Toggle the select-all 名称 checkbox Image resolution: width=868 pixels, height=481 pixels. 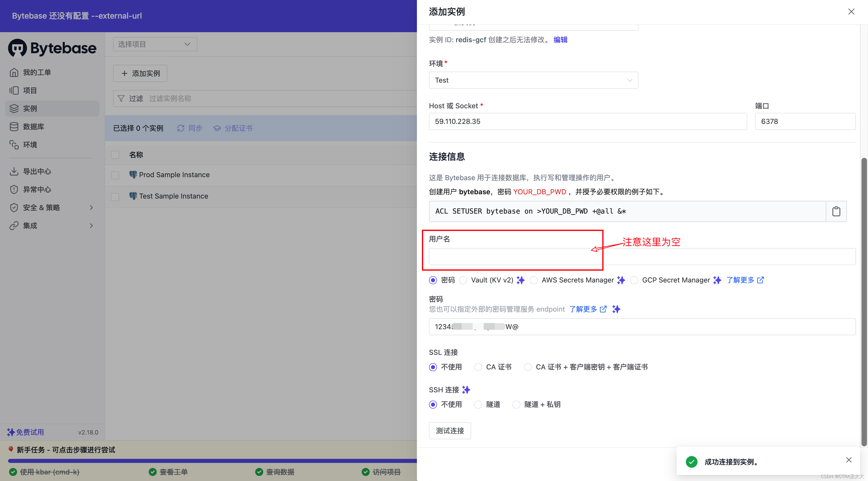(115, 155)
